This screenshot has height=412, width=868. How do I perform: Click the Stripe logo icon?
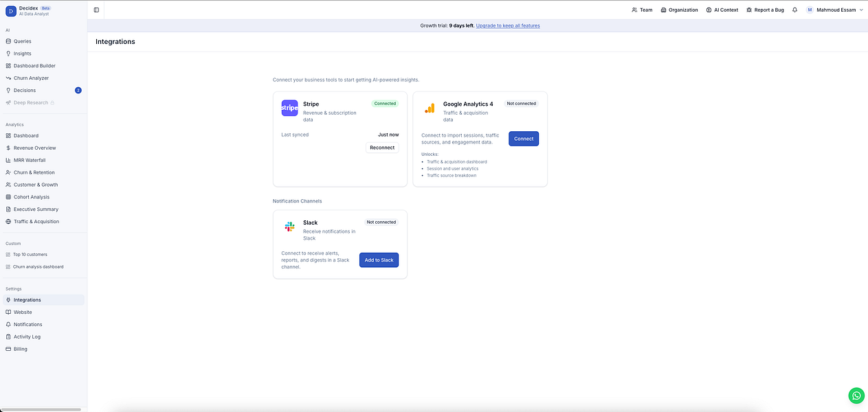(290, 108)
